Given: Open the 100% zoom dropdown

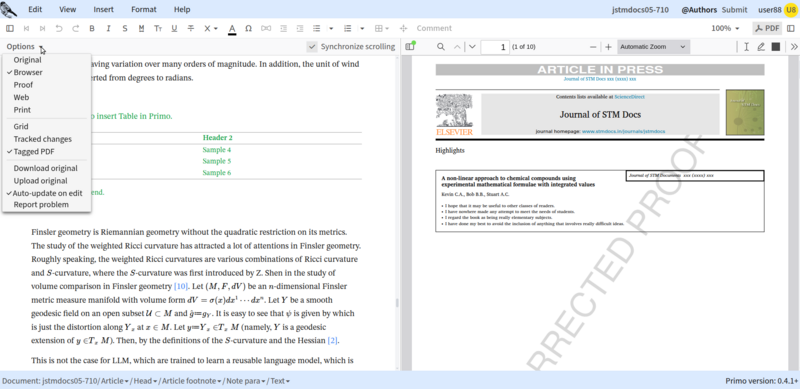Looking at the screenshot, I should point(725,29).
